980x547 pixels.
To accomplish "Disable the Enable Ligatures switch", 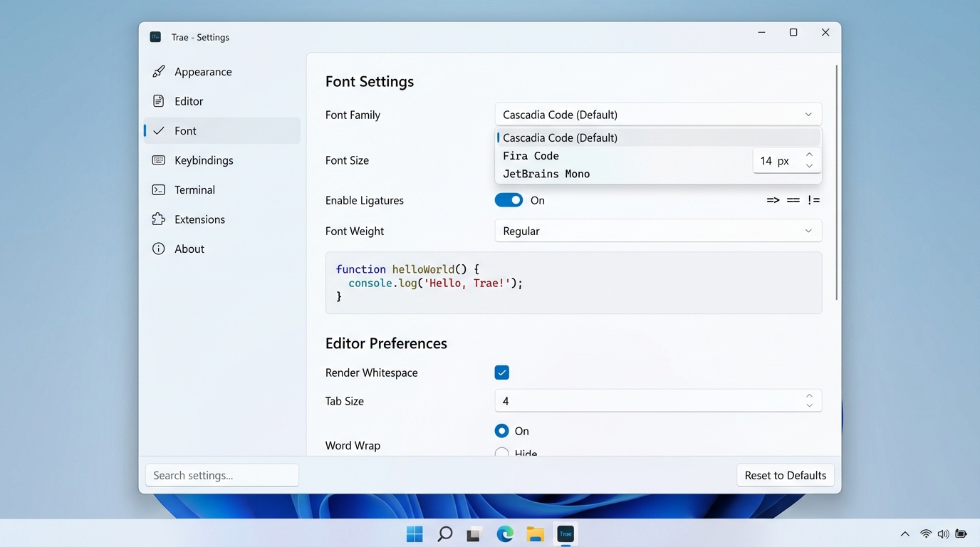I will (509, 200).
